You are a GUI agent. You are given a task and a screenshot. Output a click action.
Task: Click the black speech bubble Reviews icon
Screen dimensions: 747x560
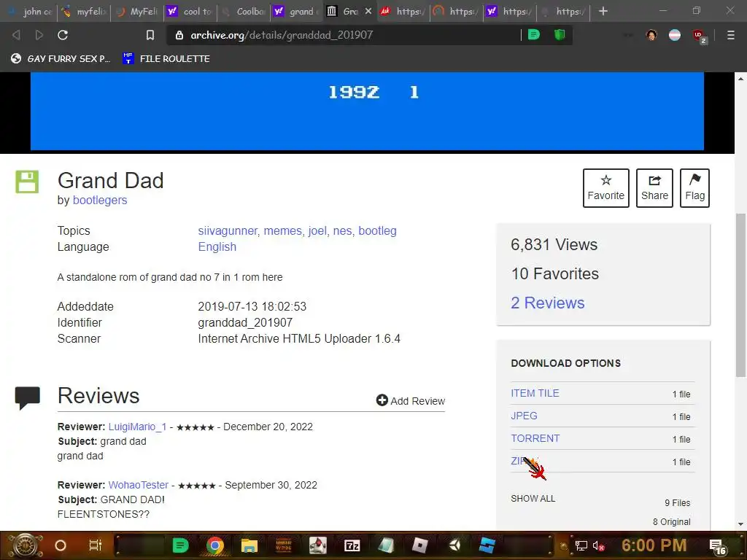point(27,398)
